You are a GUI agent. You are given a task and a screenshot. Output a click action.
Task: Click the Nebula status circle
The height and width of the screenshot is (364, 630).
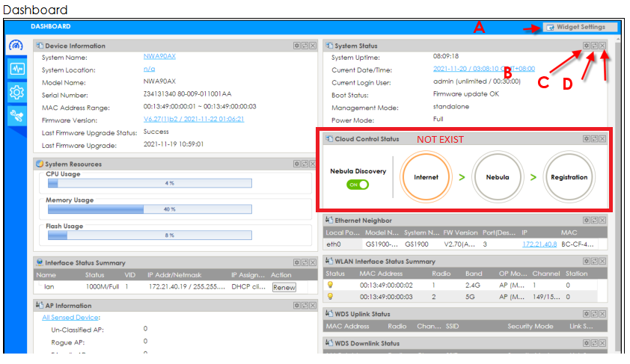[x=498, y=177]
